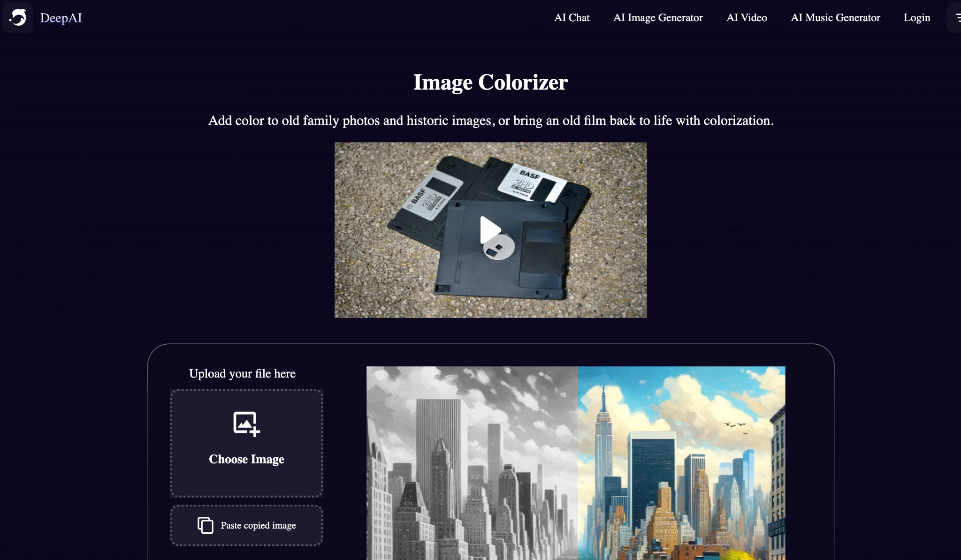Expand the Upload your file panel

pyautogui.click(x=242, y=373)
